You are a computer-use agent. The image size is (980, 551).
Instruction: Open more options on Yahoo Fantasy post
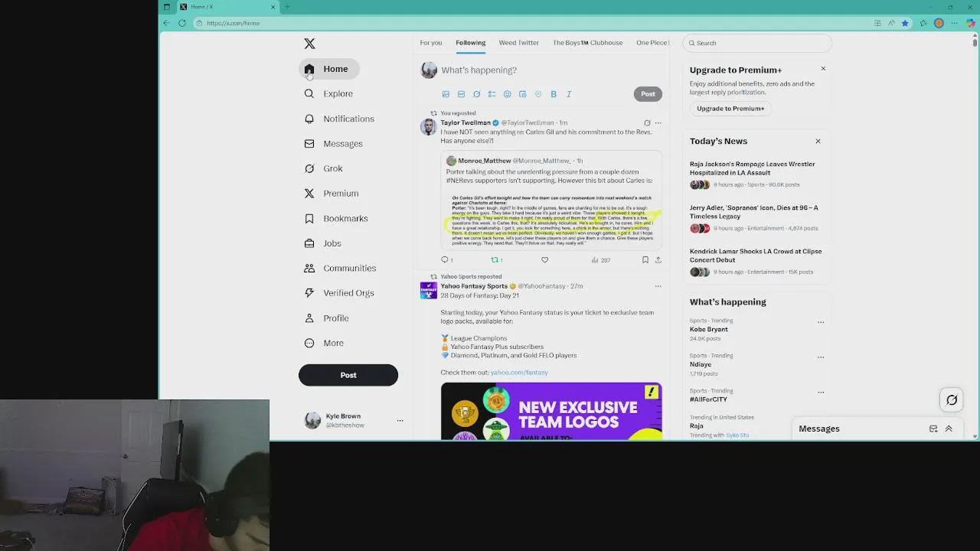(658, 286)
